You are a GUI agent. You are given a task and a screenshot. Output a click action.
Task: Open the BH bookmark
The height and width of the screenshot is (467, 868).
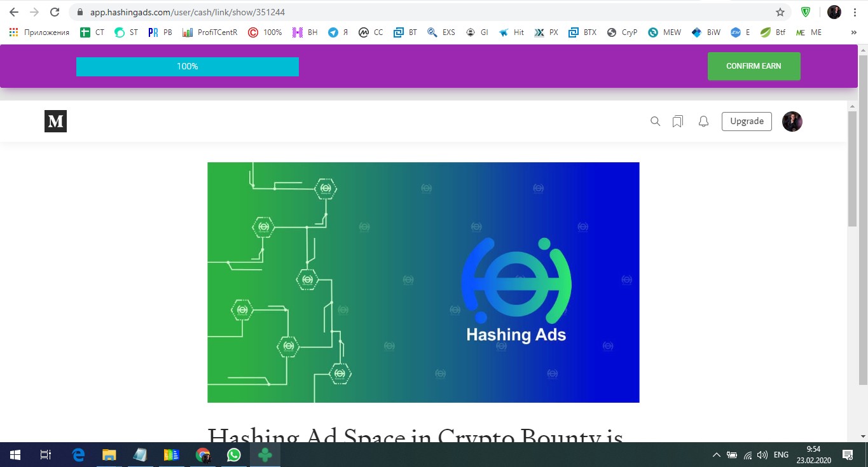(305, 32)
